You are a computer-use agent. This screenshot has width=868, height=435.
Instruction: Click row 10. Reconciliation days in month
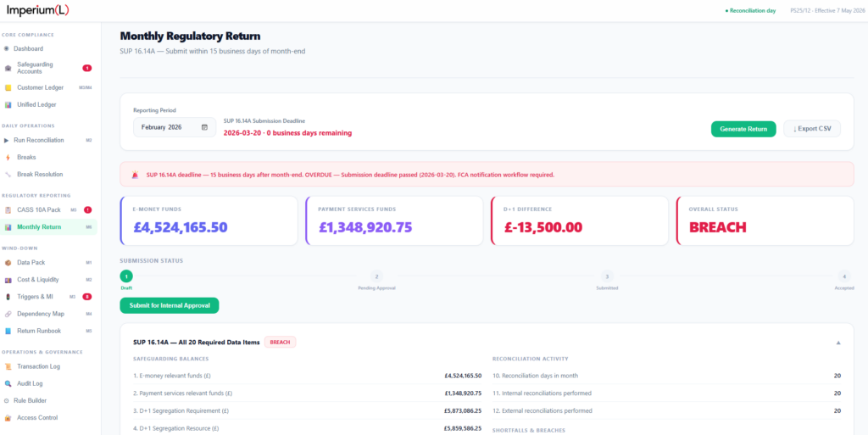point(666,376)
